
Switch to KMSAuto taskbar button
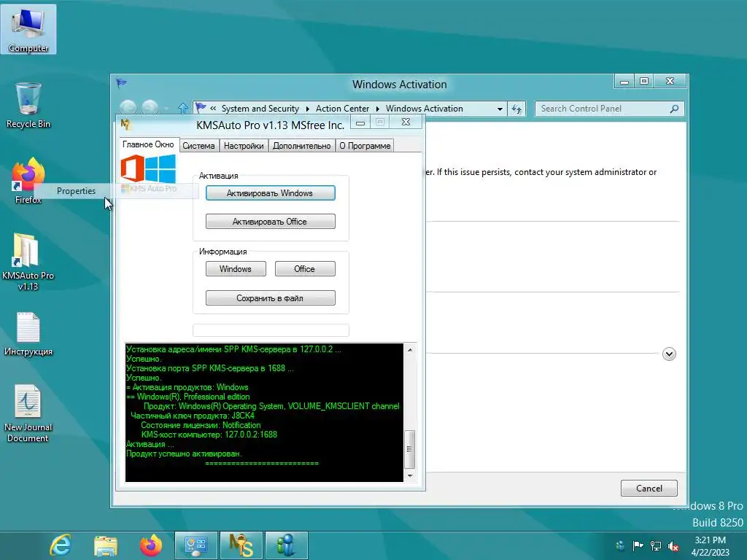tap(241, 545)
